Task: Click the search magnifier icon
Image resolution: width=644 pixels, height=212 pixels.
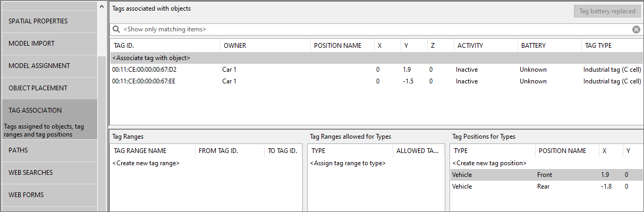Action: 116,29
